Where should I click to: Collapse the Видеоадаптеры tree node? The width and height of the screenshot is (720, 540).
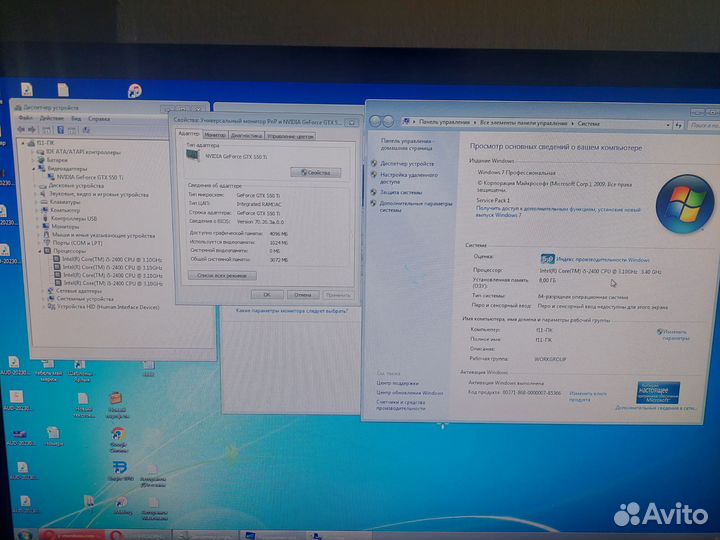click(x=34, y=169)
